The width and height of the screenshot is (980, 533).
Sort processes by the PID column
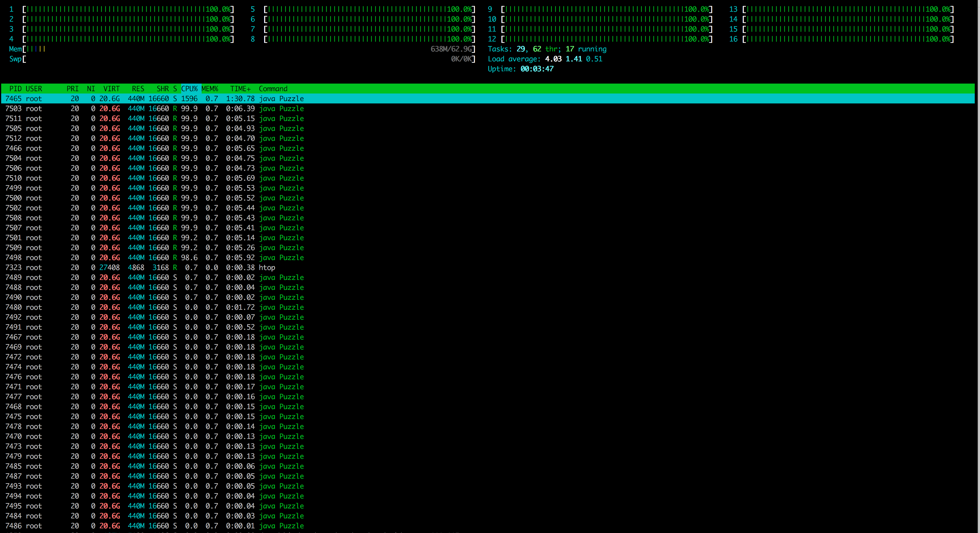point(15,89)
